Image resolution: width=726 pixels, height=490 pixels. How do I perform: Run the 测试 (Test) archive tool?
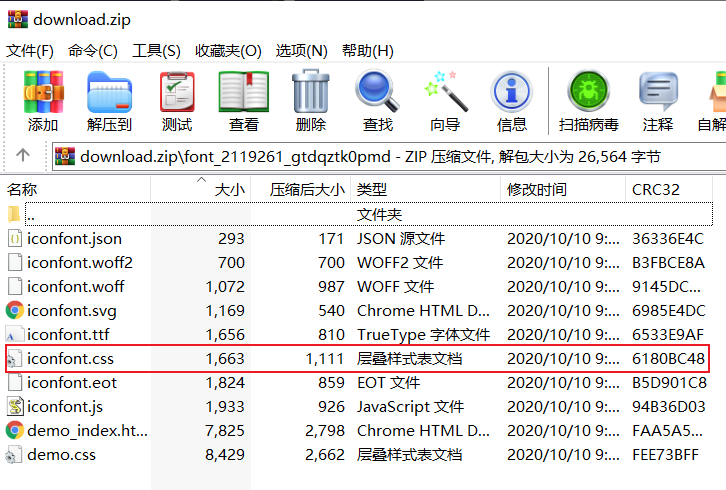(x=177, y=92)
